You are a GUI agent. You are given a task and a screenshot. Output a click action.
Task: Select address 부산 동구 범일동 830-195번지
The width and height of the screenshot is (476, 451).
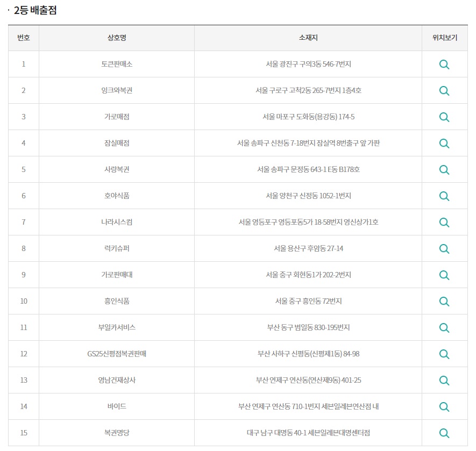coord(308,327)
